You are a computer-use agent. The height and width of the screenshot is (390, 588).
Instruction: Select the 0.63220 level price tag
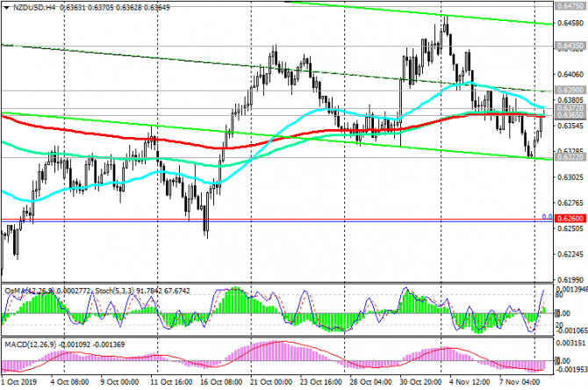coord(570,157)
